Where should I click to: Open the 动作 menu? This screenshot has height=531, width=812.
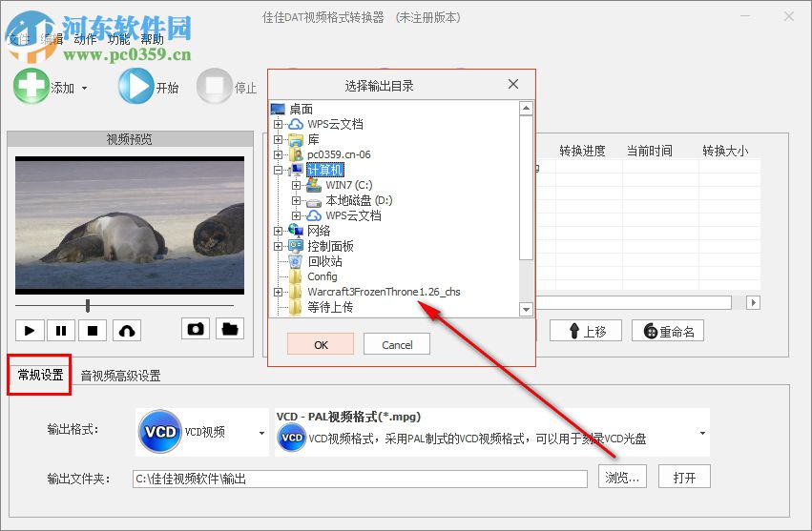(85, 39)
